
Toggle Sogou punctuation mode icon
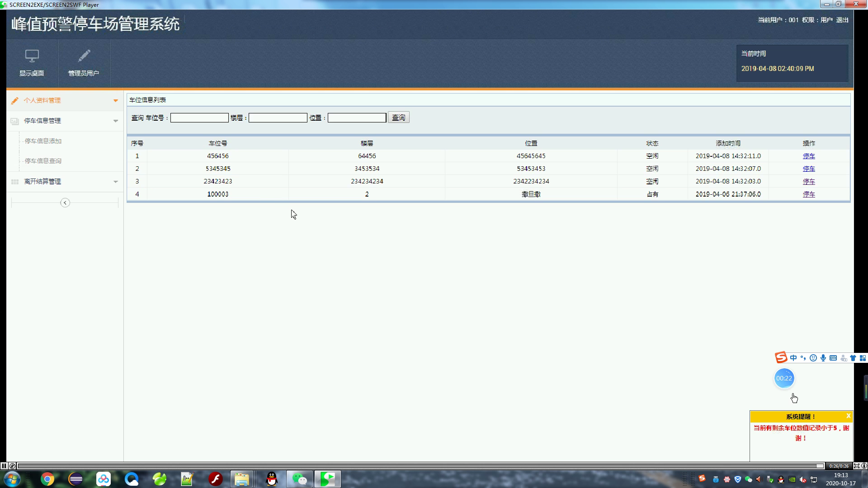803,358
